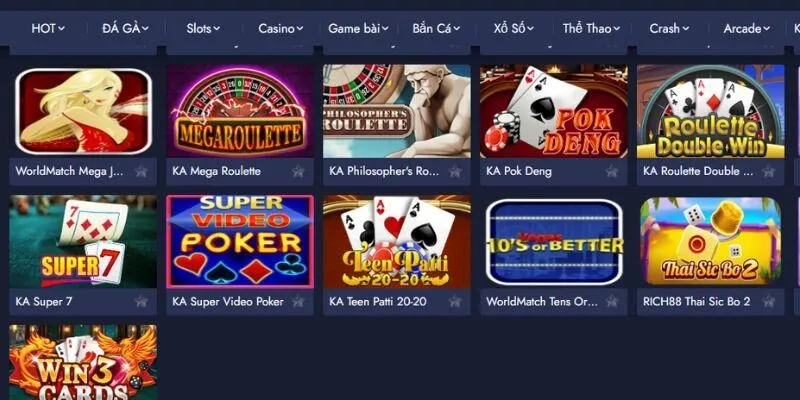
Task: Select the Bắn Cá menu item
Action: point(436,29)
